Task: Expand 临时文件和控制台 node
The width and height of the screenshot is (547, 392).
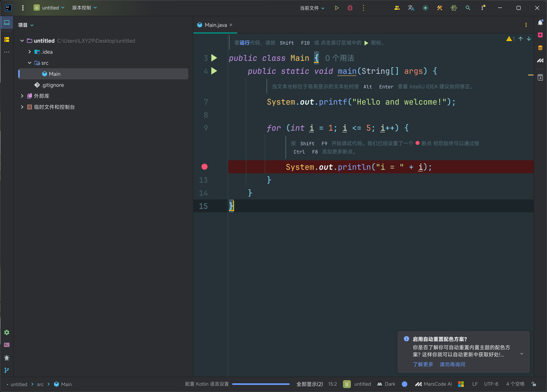Action: tap(22, 107)
